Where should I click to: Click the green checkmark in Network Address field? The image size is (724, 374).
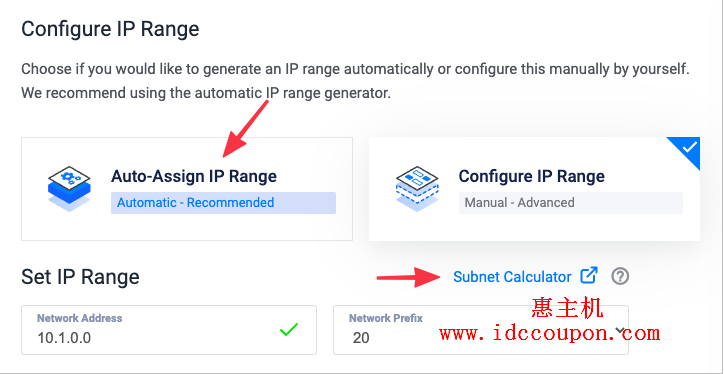pyautogui.click(x=289, y=330)
